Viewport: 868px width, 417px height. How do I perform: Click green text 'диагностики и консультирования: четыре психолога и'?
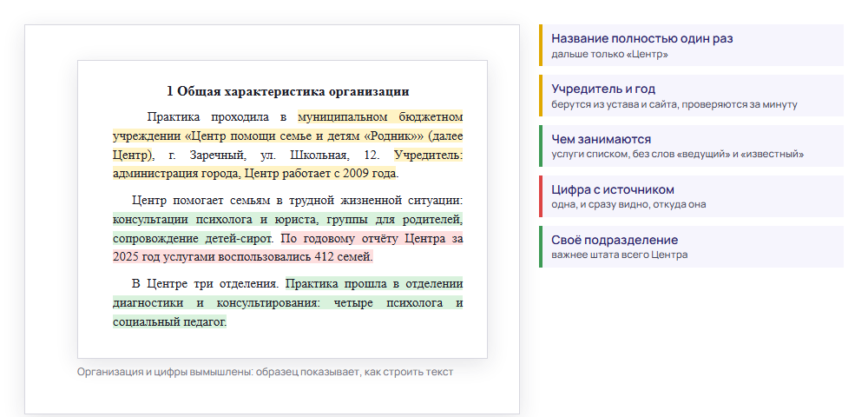tap(288, 303)
